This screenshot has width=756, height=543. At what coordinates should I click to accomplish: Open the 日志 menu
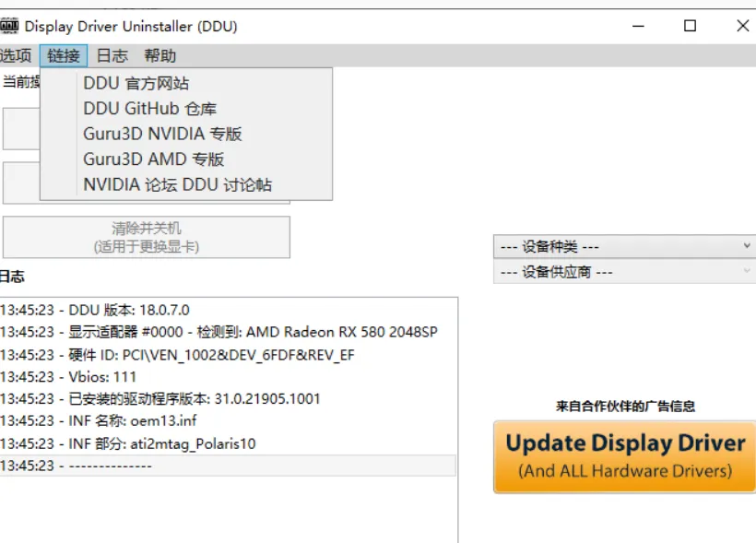[x=112, y=56]
